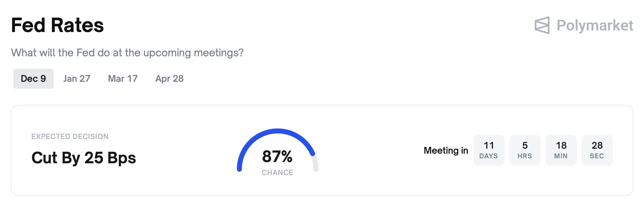This screenshot has height=200, width=644.
Task: Switch to the Jan 27 meeting tab
Action: pyautogui.click(x=77, y=79)
